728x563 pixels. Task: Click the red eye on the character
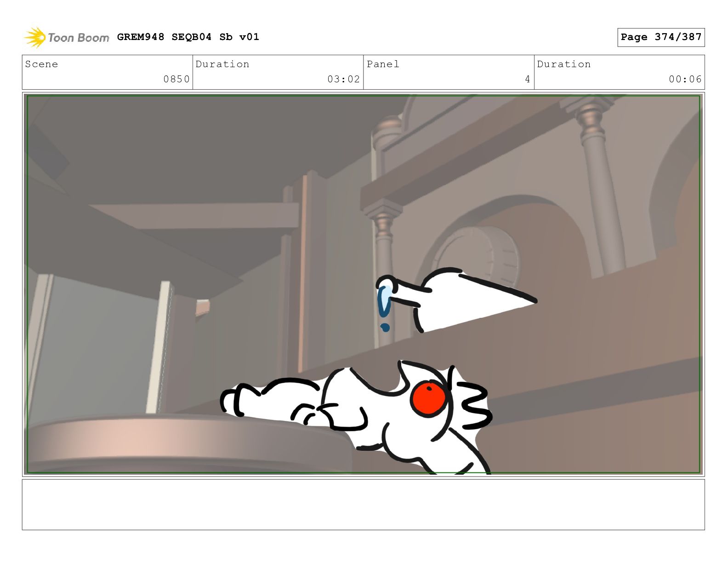pos(428,398)
